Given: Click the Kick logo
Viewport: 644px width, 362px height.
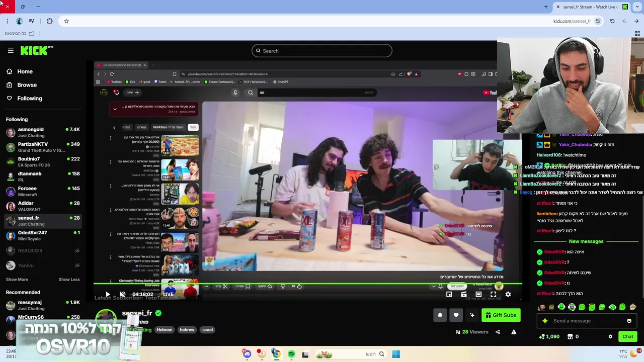Looking at the screenshot, I should click(36, 50).
